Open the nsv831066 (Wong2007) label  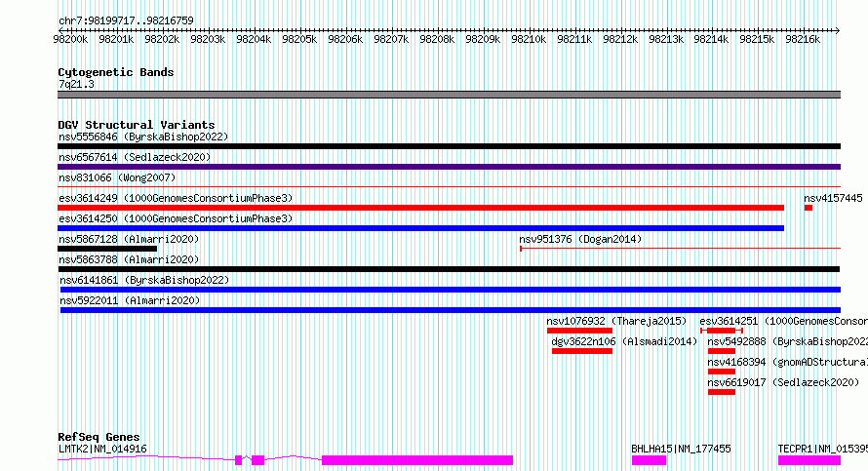click(117, 177)
